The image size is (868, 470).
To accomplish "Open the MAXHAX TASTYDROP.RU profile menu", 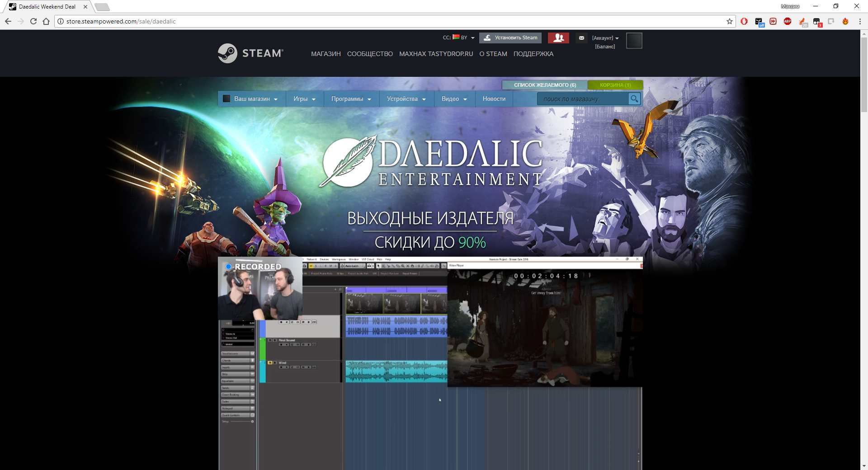I will tap(436, 54).
